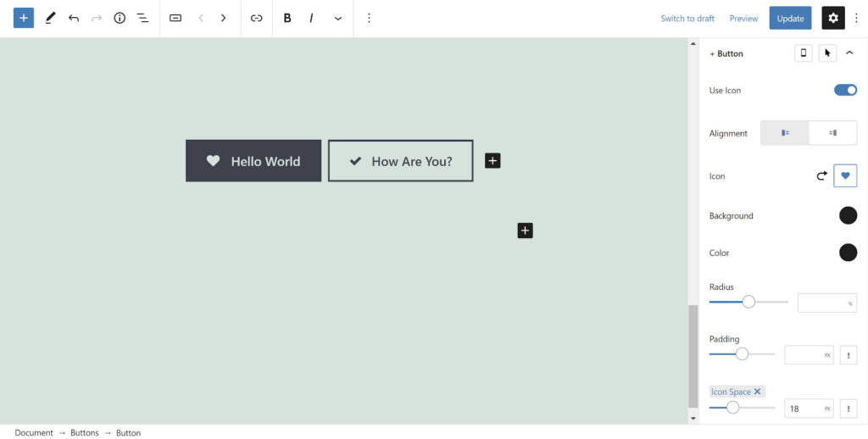Adjust the Padding slider handle
Viewport: 868px width, 439px height.
742,353
